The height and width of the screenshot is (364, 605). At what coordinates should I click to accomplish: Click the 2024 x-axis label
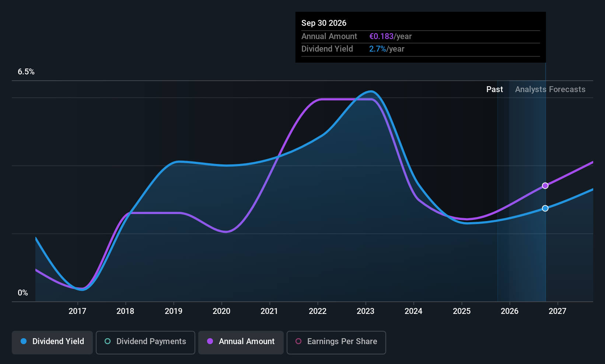pos(413,311)
